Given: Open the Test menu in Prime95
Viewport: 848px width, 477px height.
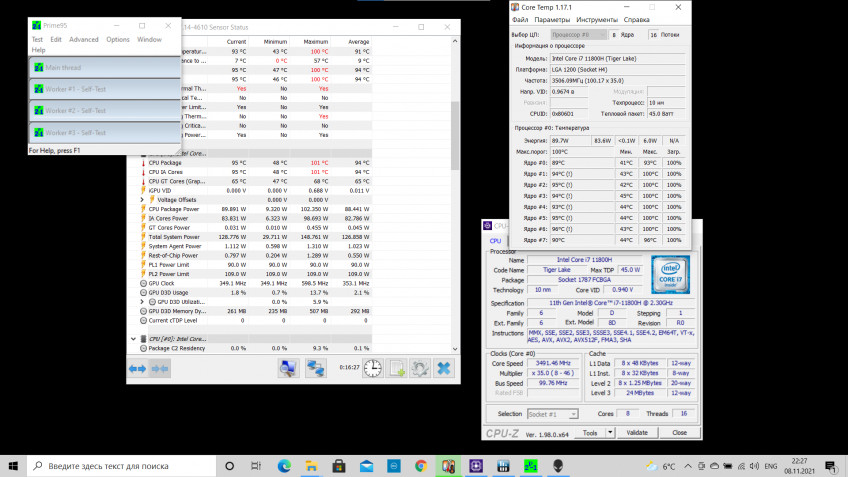Looking at the screenshot, I should pos(37,39).
